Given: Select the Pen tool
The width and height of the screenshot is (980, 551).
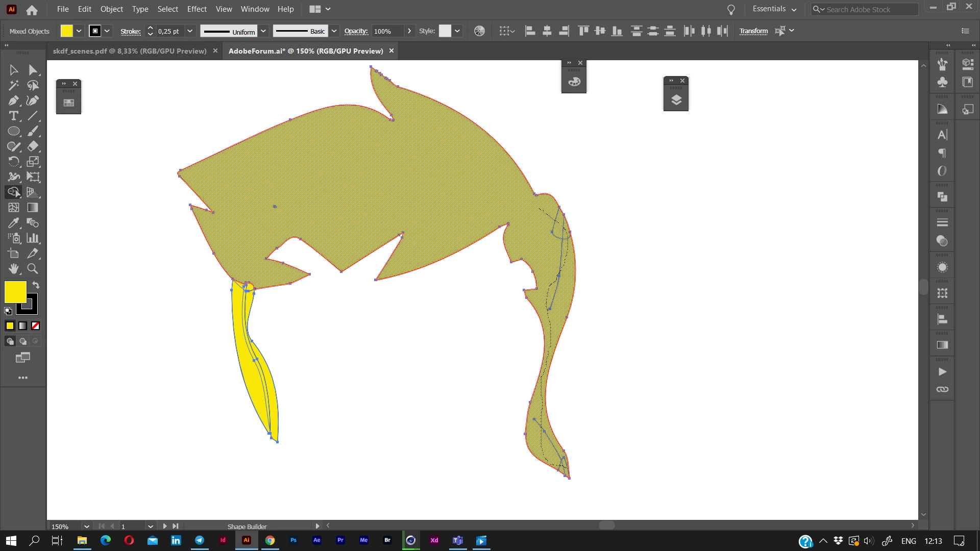Looking at the screenshot, I should click(13, 101).
